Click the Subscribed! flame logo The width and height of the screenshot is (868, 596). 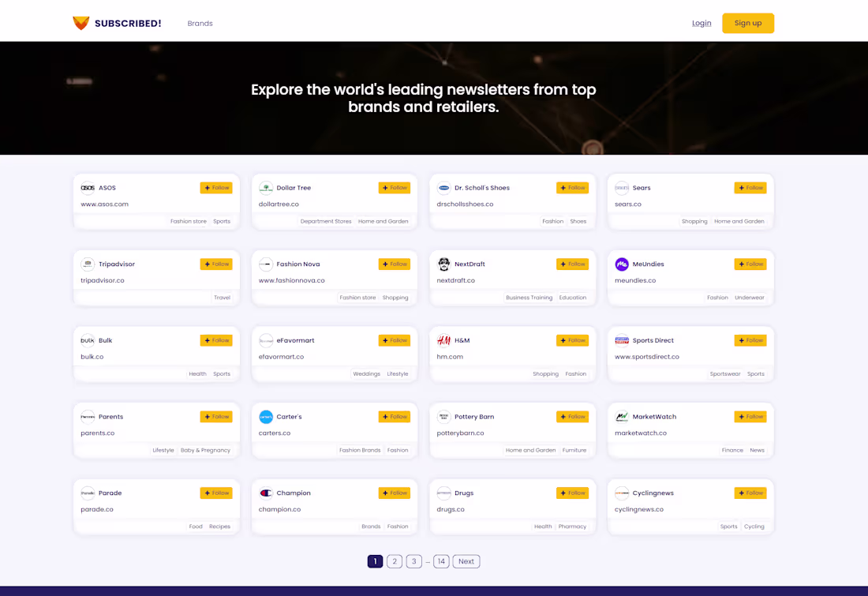81,23
